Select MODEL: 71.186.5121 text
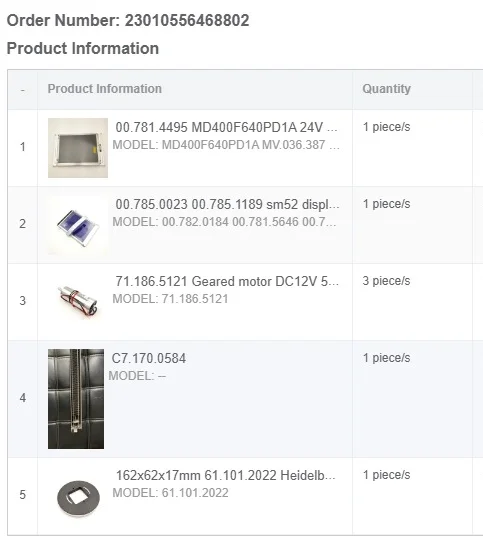The height and width of the screenshot is (548, 483). tap(171, 299)
